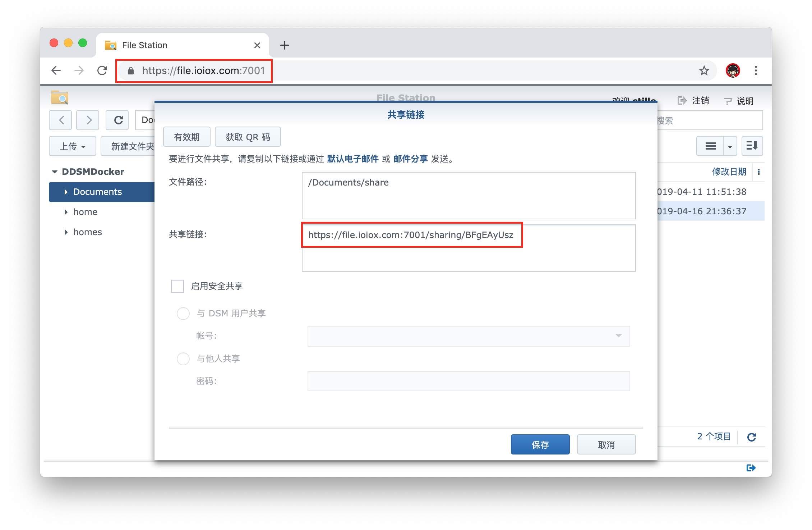
Task: Open the 有效期 validity period tab
Action: pyautogui.click(x=186, y=137)
